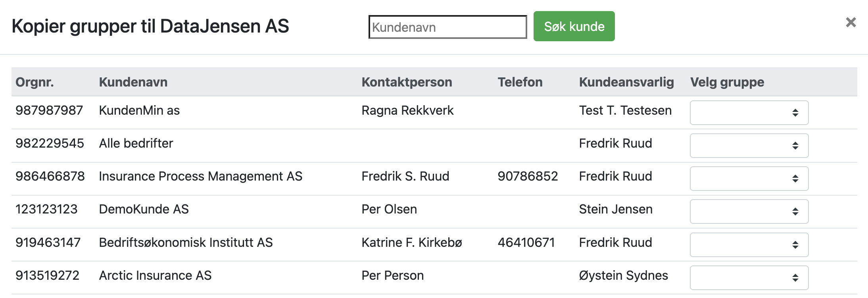Viewport: 868px width, 298px height.
Task: Click the Telefon column header
Action: coord(520,82)
